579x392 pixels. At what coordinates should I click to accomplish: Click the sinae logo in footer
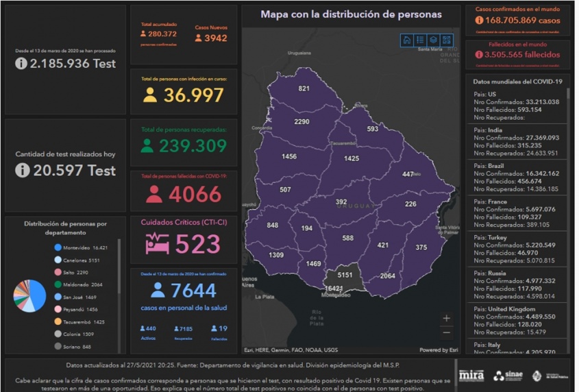[x=508, y=376]
